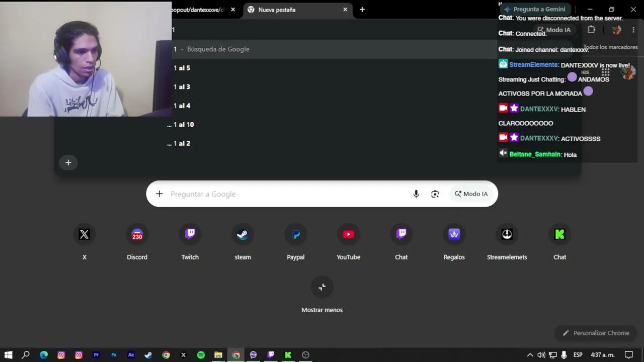
Task: Click Modo IA in the browser toolbar
Action: tap(554, 30)
